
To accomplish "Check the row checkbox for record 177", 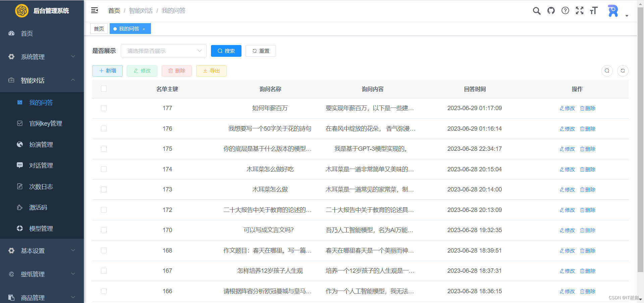I will point(104,108).
